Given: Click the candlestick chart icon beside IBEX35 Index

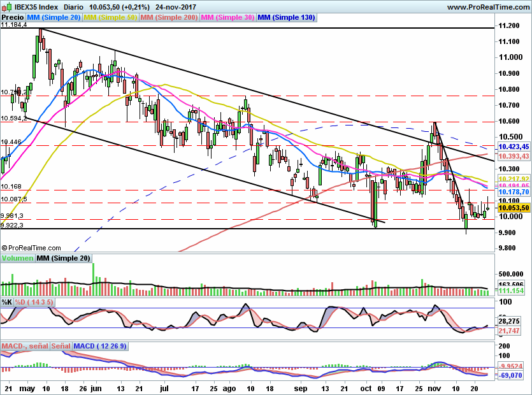Looking at the screenshot, I should [7, 7].
